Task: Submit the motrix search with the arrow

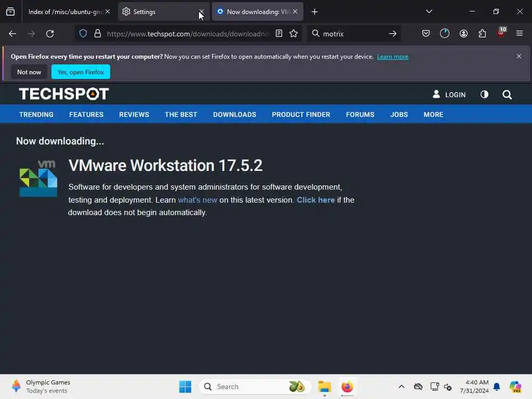Action: (393, 34)
